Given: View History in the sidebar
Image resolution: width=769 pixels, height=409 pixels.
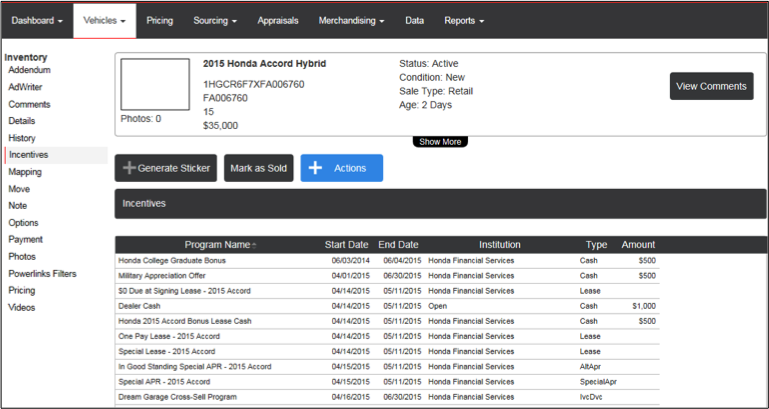Looking at the screenshot, I should (x=22, y=138).
